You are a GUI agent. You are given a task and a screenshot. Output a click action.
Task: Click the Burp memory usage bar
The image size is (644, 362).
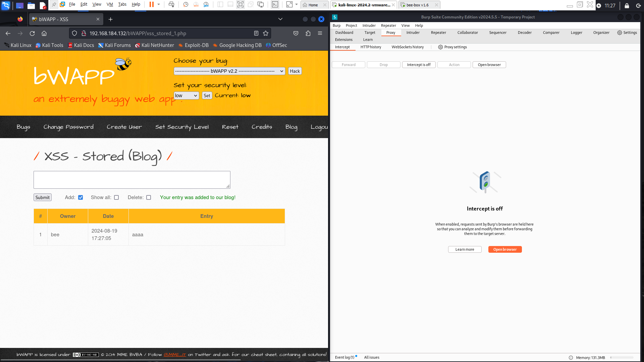coord(622,358)
